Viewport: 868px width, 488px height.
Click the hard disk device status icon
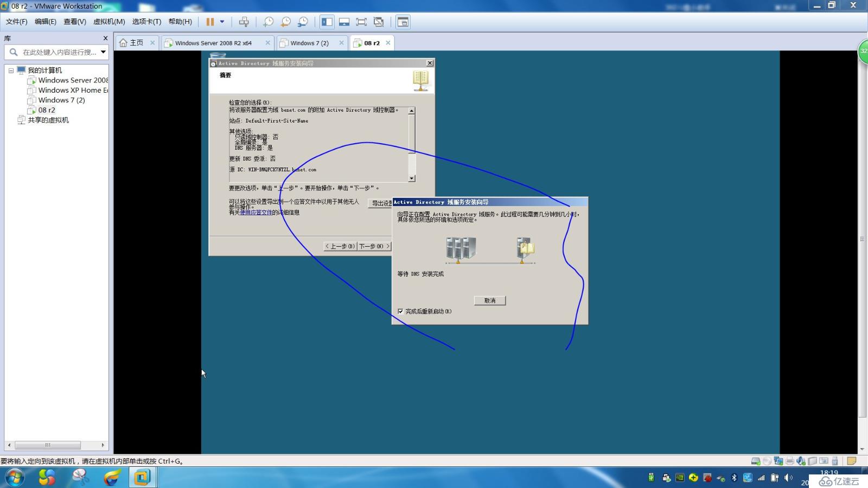point(755,461)
